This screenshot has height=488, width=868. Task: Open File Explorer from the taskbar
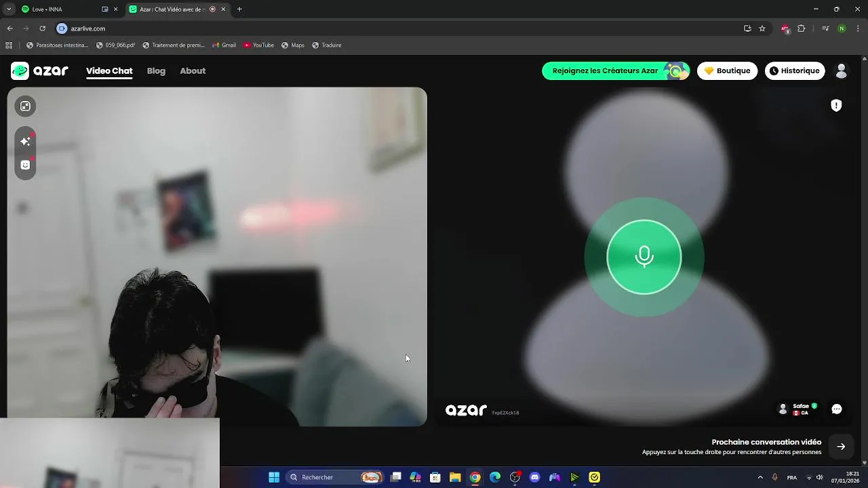coord(455,477)
